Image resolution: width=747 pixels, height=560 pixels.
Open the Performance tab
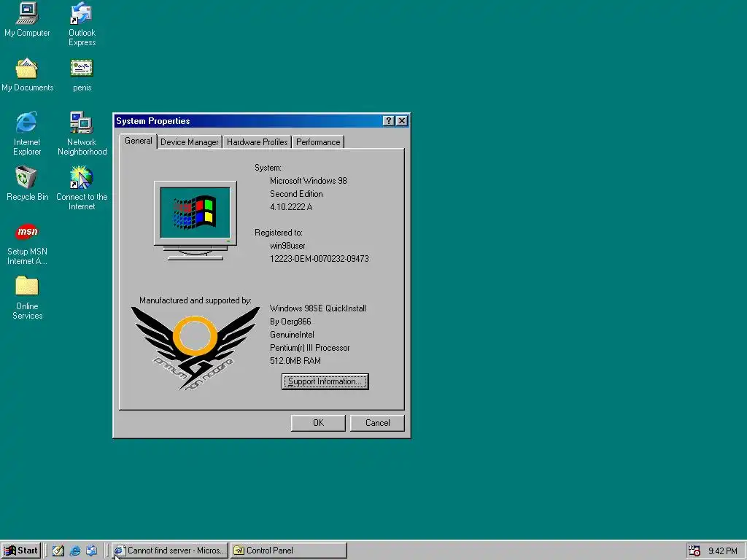pyautogui.click(x=318, y=142)
